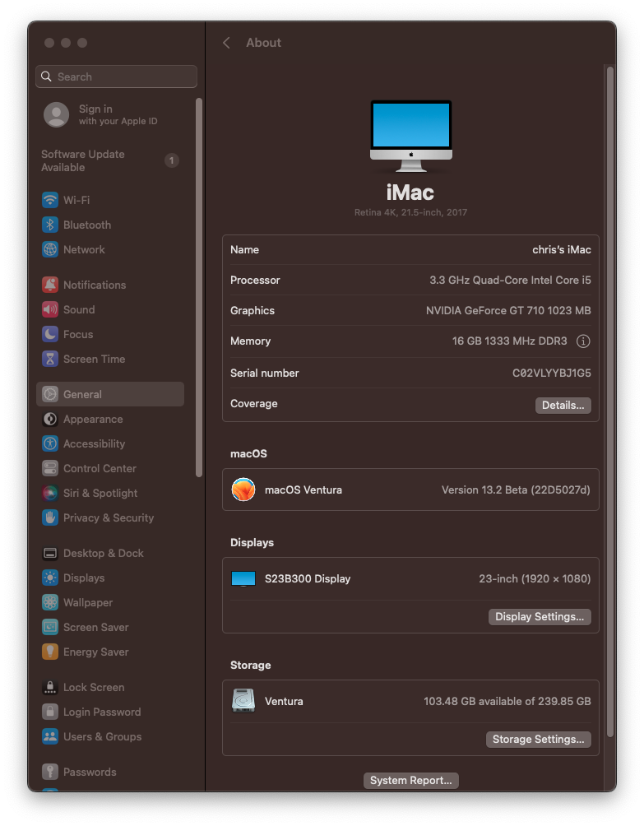Click the Ventura hard drive icon
The image size is (644, 826).
[x=243, y=702]
